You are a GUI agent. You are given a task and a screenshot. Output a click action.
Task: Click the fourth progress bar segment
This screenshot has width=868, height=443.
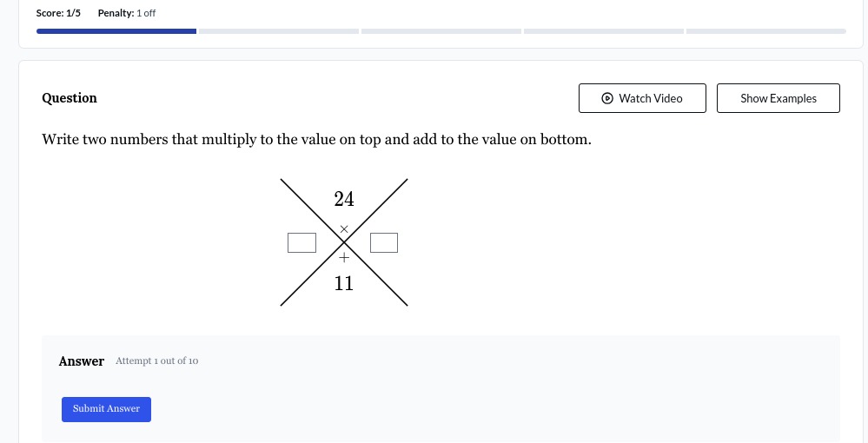(x=604, y=31)
